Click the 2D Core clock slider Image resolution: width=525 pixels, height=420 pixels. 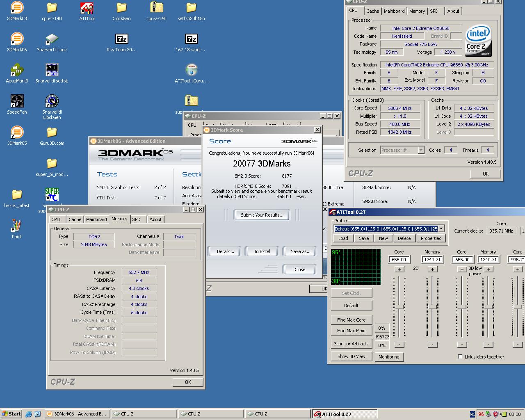(399, 307)
